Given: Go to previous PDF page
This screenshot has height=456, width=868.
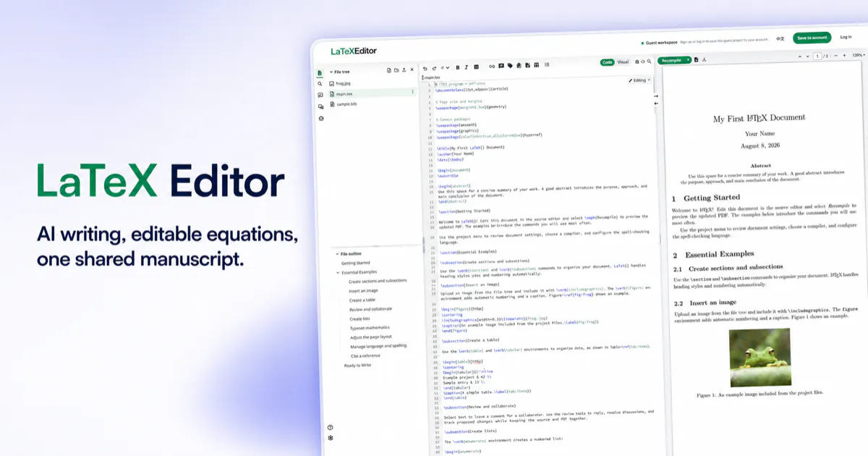Looking at the screenshot, I should point(800,56).
